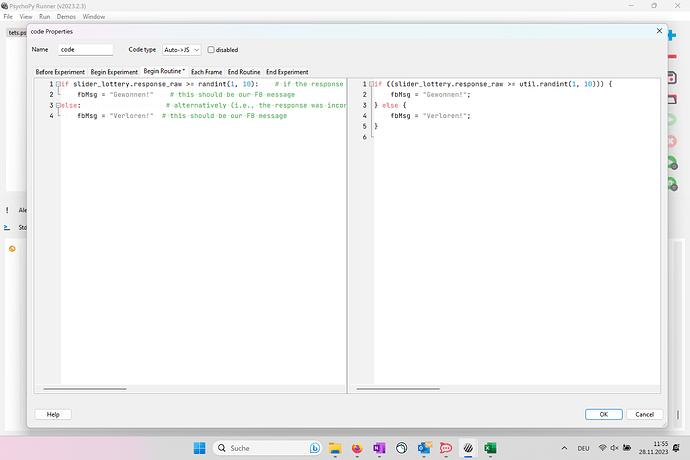Click the blue plus add-experiment icon in Runner

(672, 35)
